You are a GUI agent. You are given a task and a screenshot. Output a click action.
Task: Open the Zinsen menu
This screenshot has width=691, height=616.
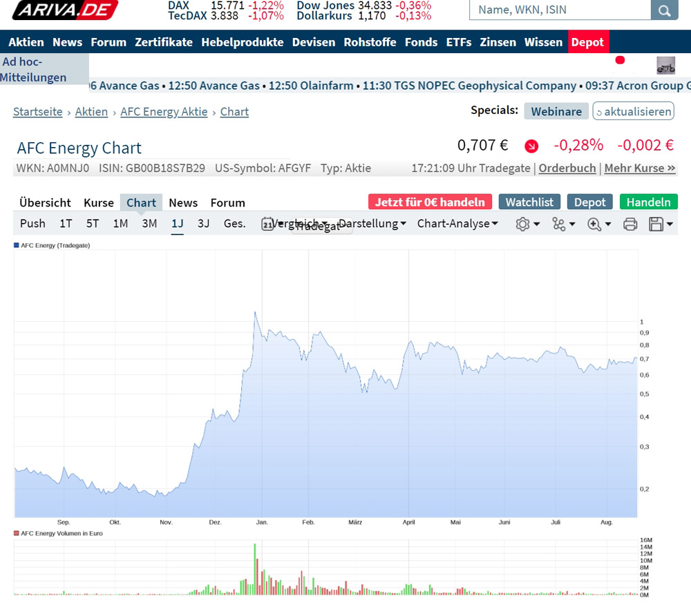498,42
